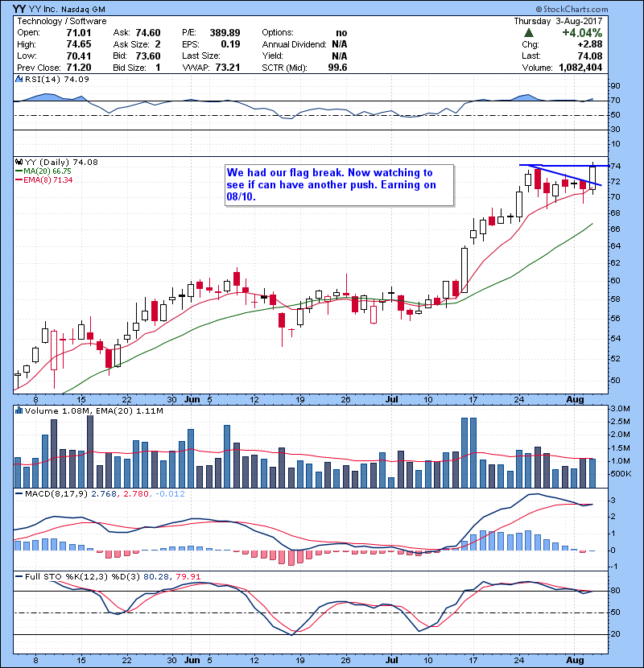Viewport: 644px width, 668px height.
Task: Click the Bid Size value 1
Action: point(158,68)
